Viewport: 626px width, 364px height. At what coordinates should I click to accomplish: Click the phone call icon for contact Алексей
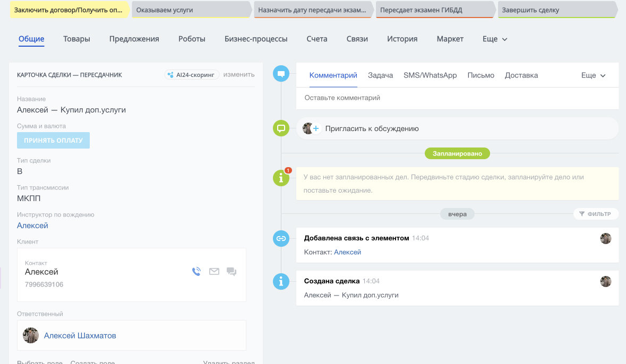pyautogui.click(x=196, y=272)
